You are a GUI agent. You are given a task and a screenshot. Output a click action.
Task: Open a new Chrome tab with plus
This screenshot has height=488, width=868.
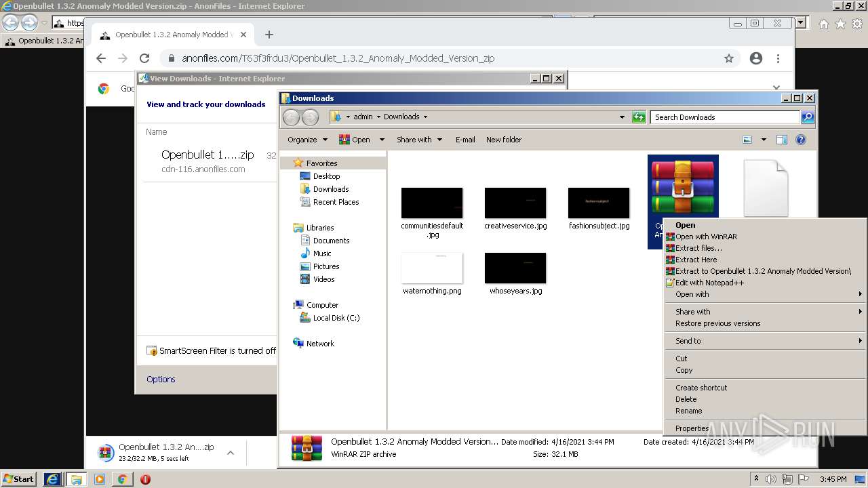pos(269,35)
